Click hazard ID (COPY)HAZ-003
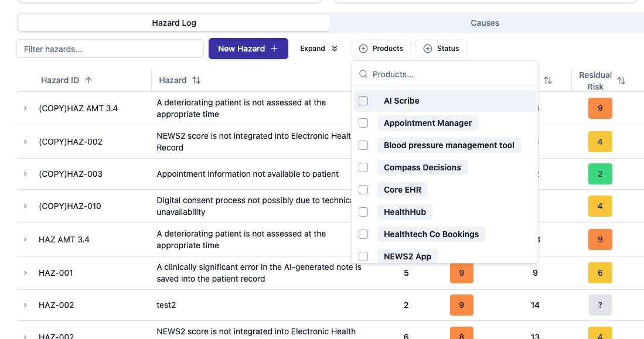 pyautogui.click(x=71, y=174)
